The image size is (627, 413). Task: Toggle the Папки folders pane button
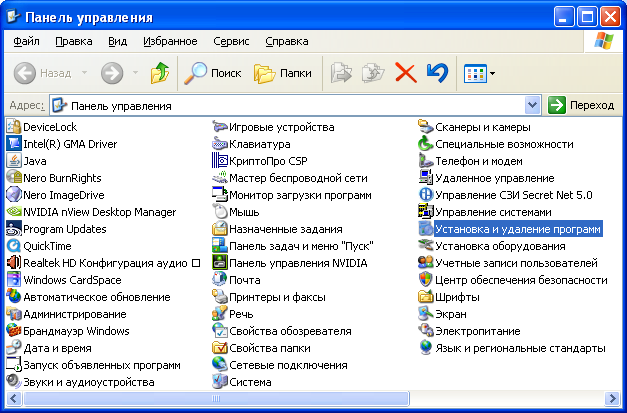[283, 73]
